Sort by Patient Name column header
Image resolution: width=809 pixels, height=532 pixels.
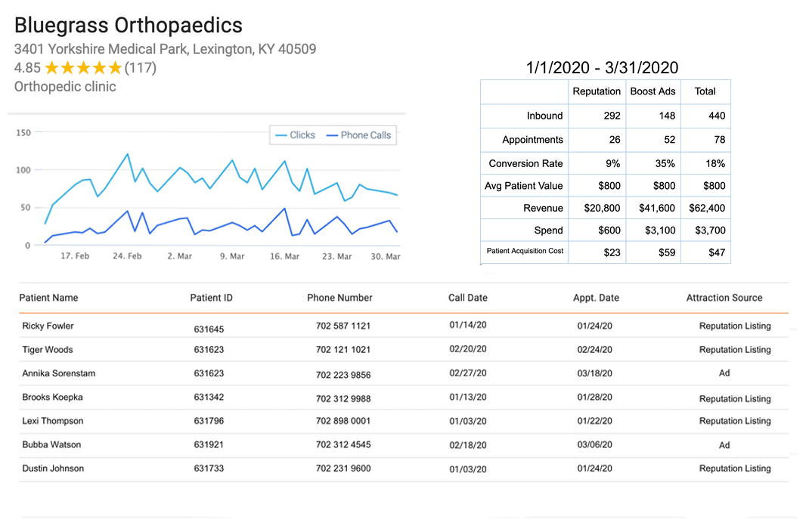tap(48, 298)
